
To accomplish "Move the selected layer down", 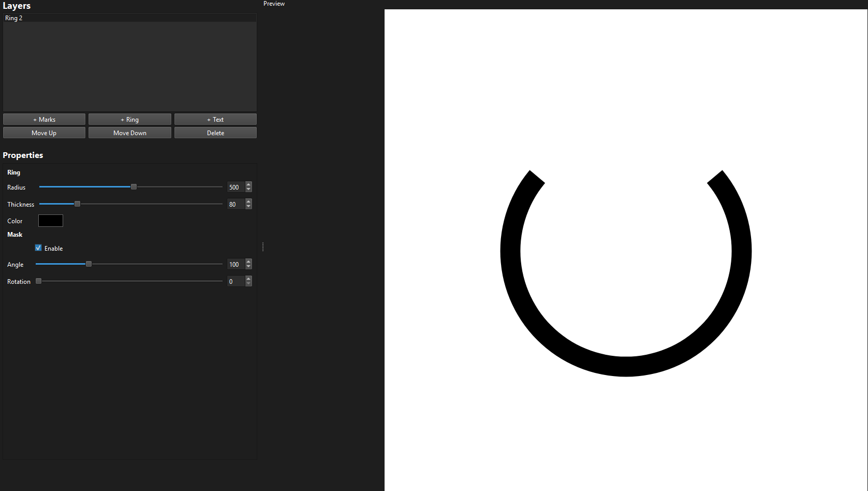I will [x=129, y=132].
